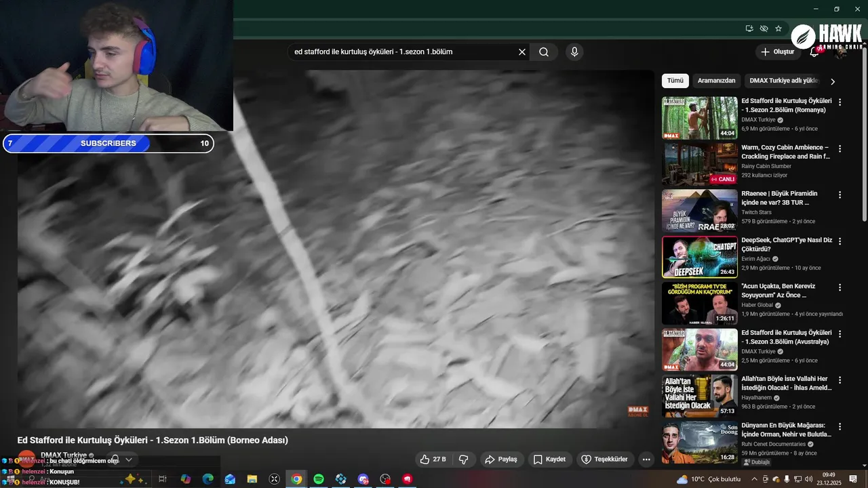The height and width of the screenshot is (488, 868).
Task: Click Haber Global channel name
Action: (x=758, y=305)
